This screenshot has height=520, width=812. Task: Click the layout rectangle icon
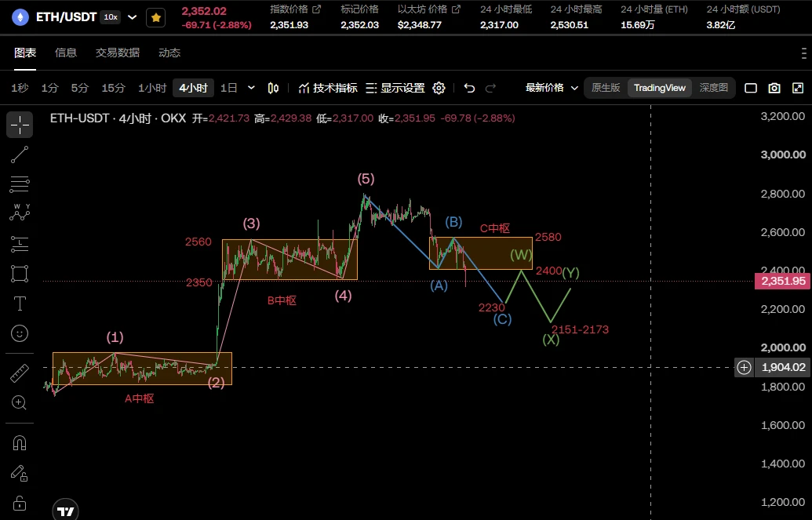tap(750, 88)
